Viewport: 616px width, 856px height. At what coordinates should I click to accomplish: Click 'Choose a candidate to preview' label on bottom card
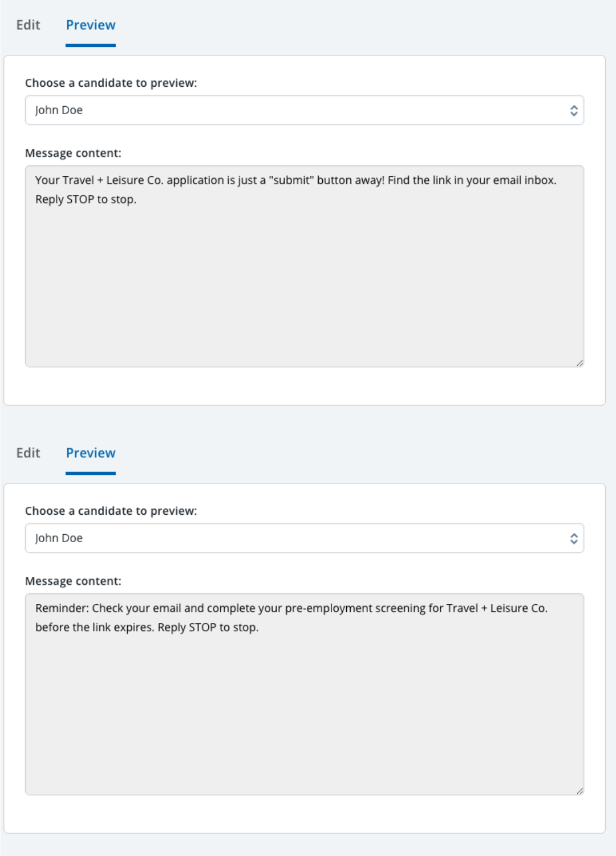[x=111, y=511]
